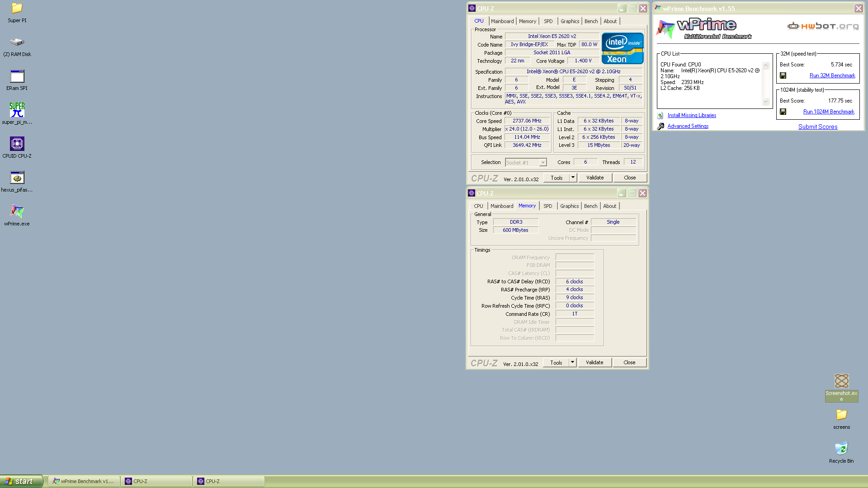Image resolution: width=868 pixels, height=488 pixels.
Task: Open the (Z) RAM Disk drive icon
Action: click(x=17, y=42)
